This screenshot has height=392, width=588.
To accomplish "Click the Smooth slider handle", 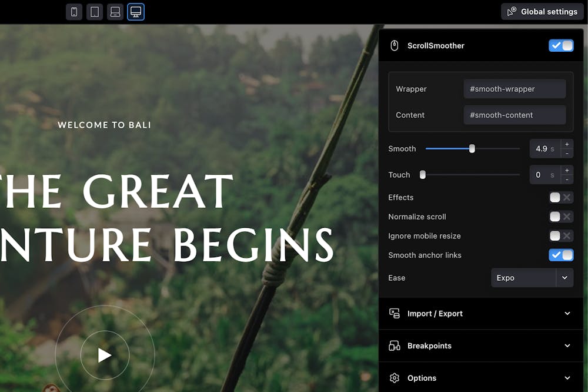I will pos(472,149).
